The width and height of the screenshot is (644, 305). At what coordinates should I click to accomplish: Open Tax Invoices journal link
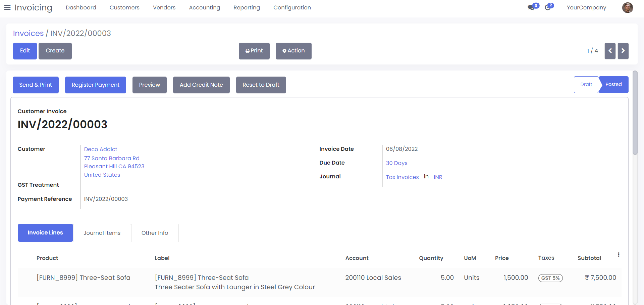[402, 177]
